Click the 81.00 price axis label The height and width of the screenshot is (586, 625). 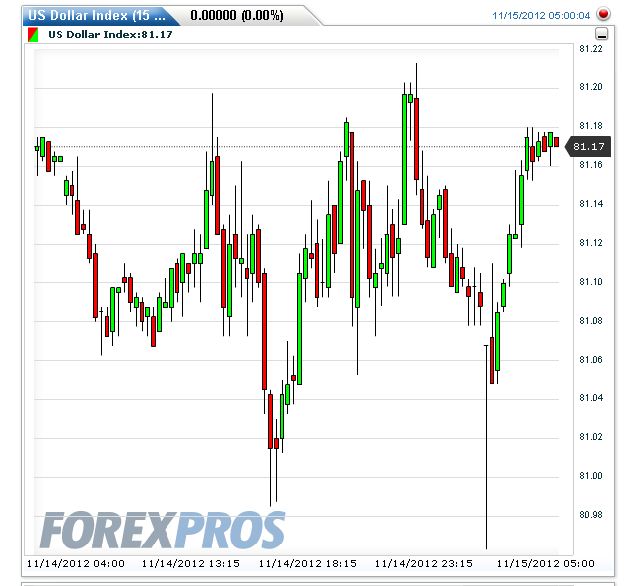pos(591,476)
